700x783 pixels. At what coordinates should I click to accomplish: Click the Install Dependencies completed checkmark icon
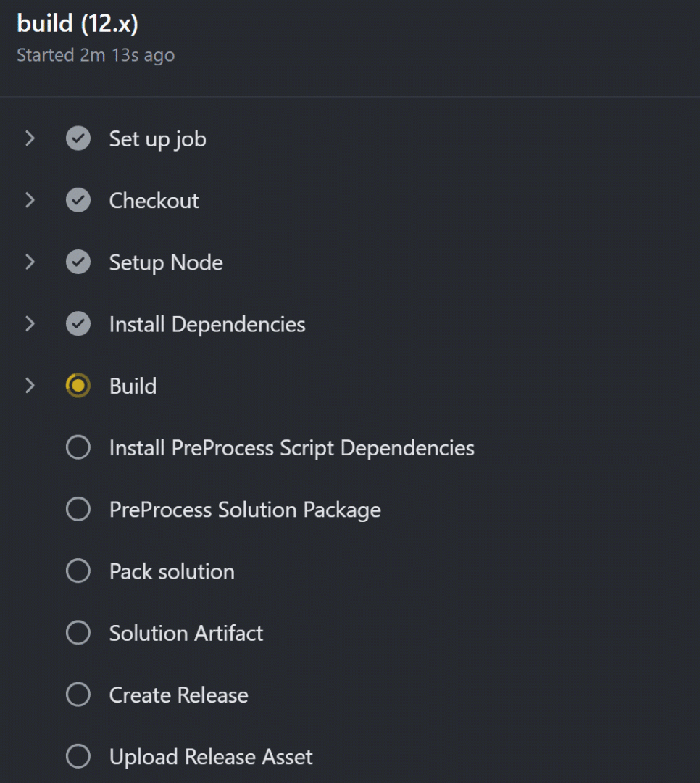pyautogui.click(x=78, y=323)
